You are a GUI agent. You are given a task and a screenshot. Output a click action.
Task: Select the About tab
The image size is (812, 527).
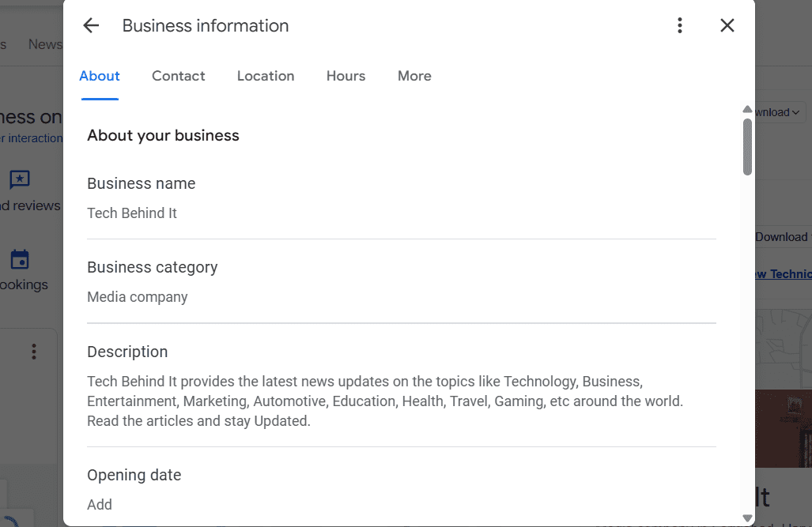[99, 76]
